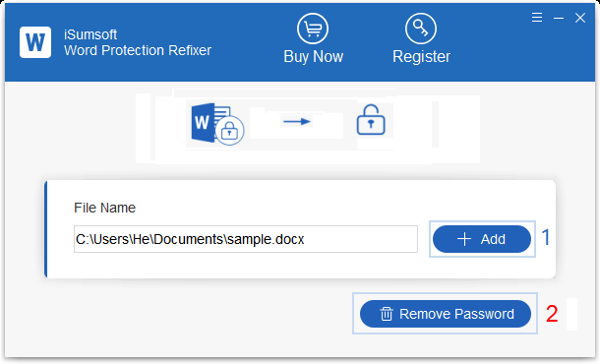Click the Remove Password button
The height and width of the screenshot is (364, 600).
[x=445, y=314]
